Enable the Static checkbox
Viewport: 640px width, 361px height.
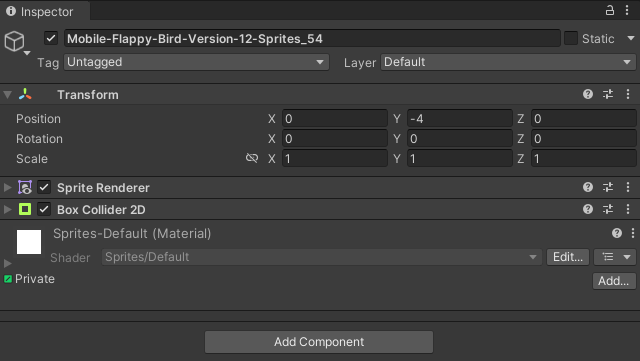pyautogui.click(x=571, y=38)
